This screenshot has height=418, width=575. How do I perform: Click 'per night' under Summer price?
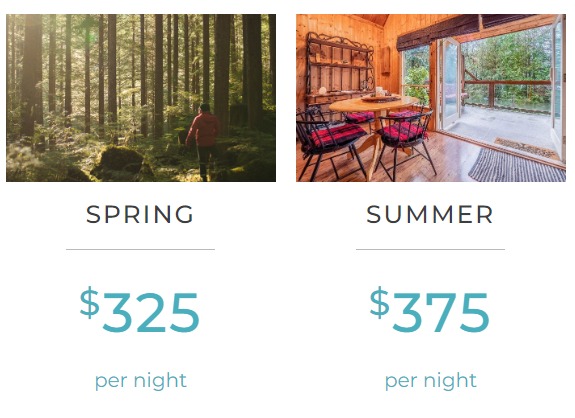pos(431,381)
